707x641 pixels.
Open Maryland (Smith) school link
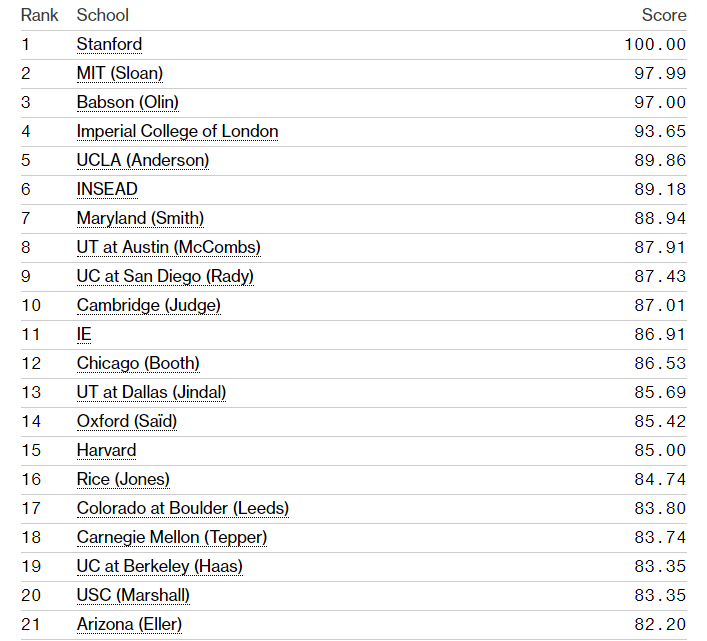140,218
